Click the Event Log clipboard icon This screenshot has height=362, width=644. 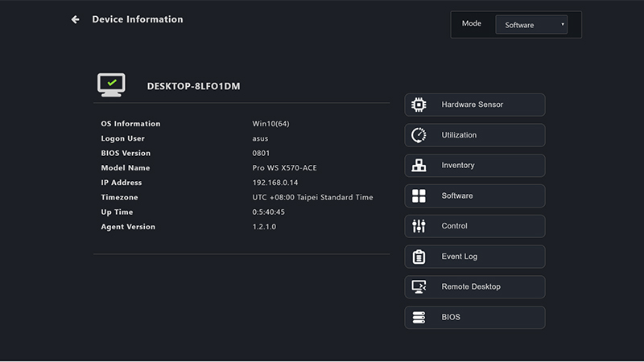pyautogui.click(x=419, y=257)
